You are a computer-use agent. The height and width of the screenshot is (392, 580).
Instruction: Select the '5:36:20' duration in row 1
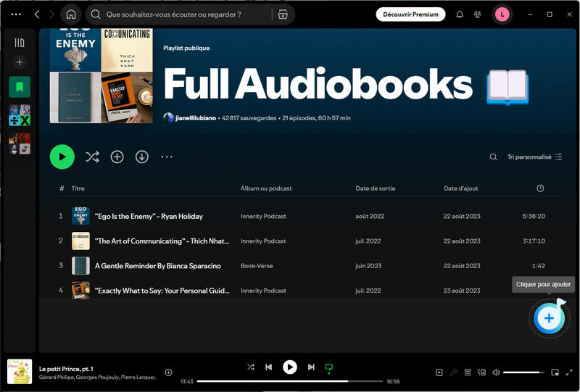click(x=534, y=217)
